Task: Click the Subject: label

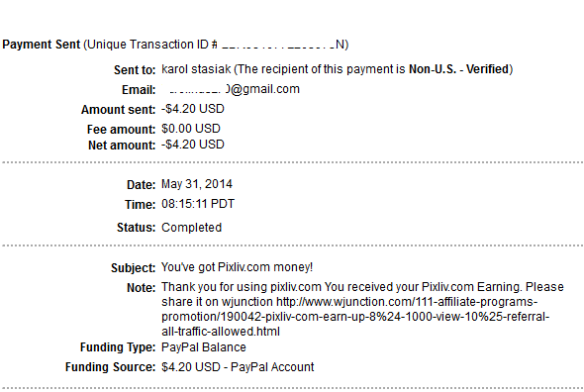Action: pyautogui.click(x=133, y=268)
